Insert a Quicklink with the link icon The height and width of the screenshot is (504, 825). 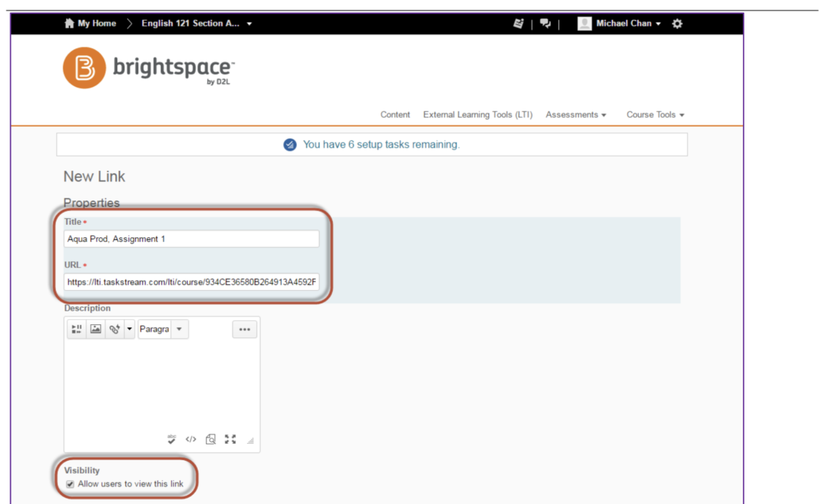click(114, 329)
